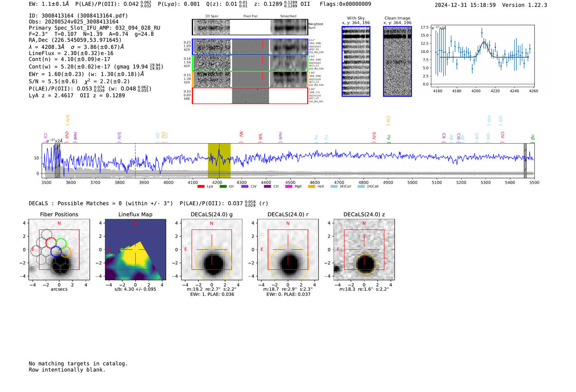
Task: Click the Cont(n) = 4.10 line
Action: (x=70, y=59)
